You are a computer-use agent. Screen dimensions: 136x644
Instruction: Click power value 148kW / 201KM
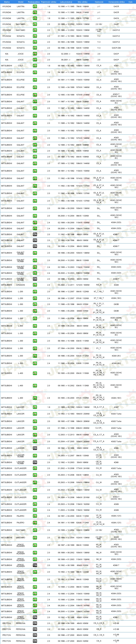coord(83,497)
